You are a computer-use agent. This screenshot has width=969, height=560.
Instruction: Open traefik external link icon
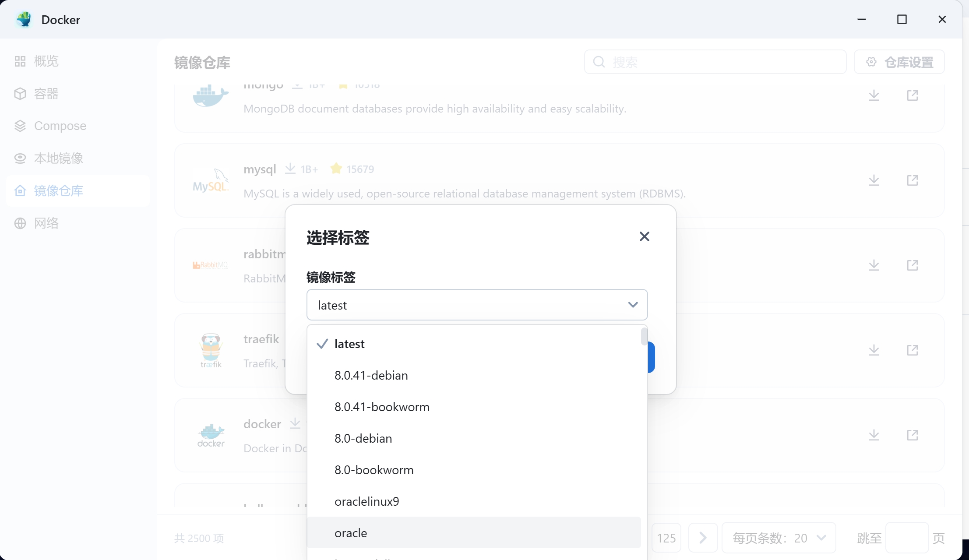click(913, 350)
